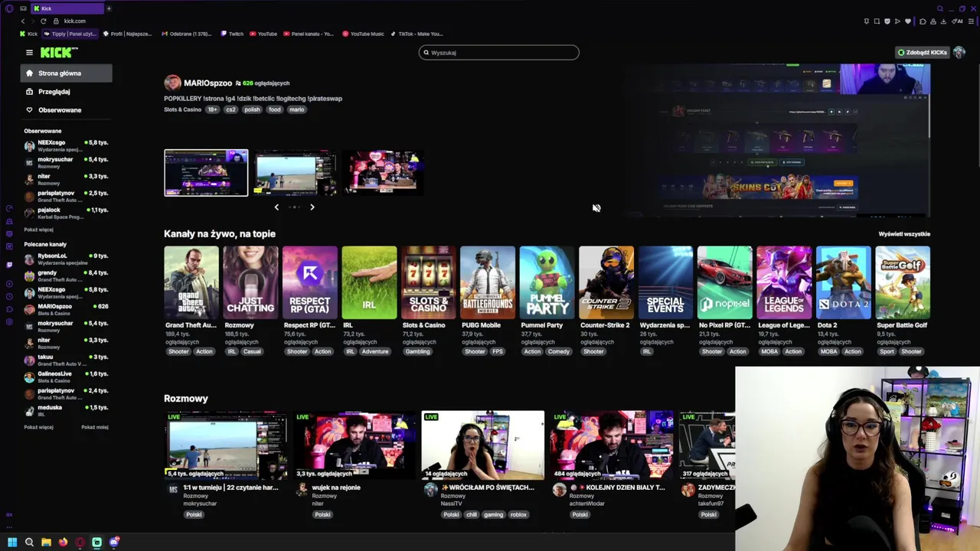Screen dimensions: 980x551
Task: Open takuu in recommended channels
Action: coord(66,360)
